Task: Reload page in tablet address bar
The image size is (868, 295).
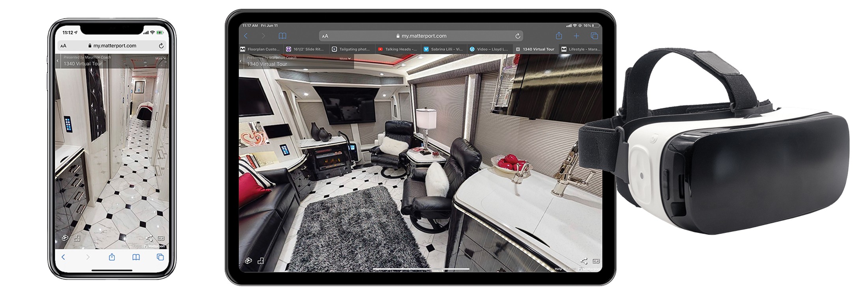Action: (x=518, y=36)
